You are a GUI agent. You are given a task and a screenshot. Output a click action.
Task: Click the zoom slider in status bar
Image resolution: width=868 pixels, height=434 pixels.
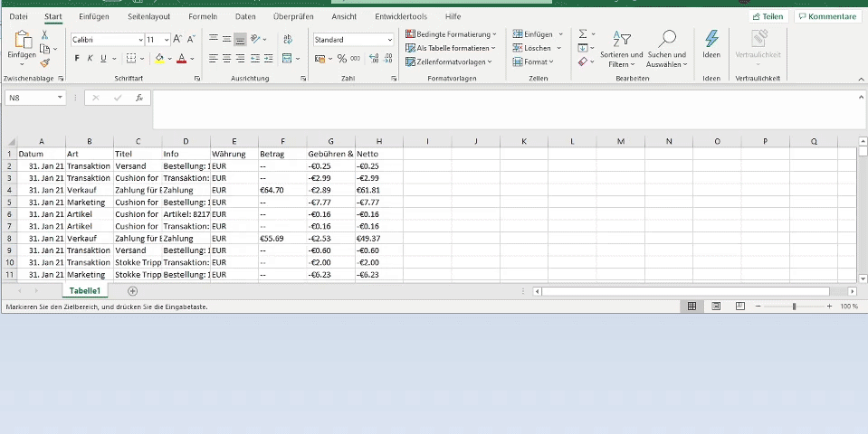pyautogui.click(x=794, y=307)
